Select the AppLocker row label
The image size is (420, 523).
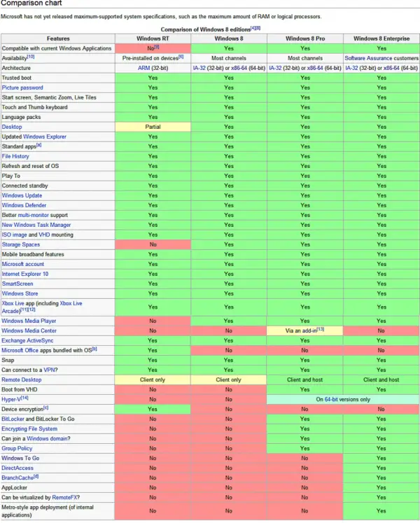coord(14,488)
